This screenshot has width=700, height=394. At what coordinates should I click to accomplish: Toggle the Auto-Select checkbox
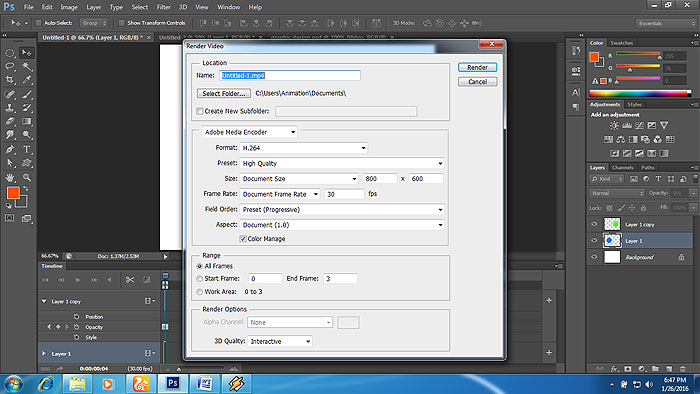coord(38,23)
